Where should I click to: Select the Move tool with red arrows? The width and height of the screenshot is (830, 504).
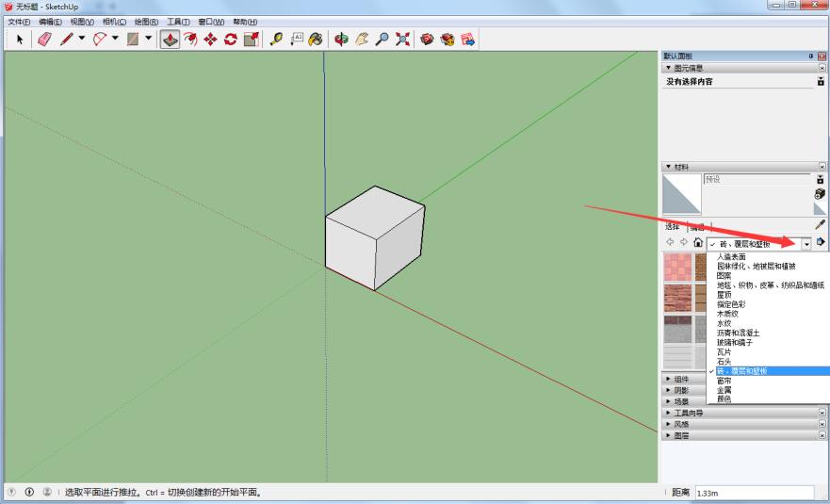210,39
